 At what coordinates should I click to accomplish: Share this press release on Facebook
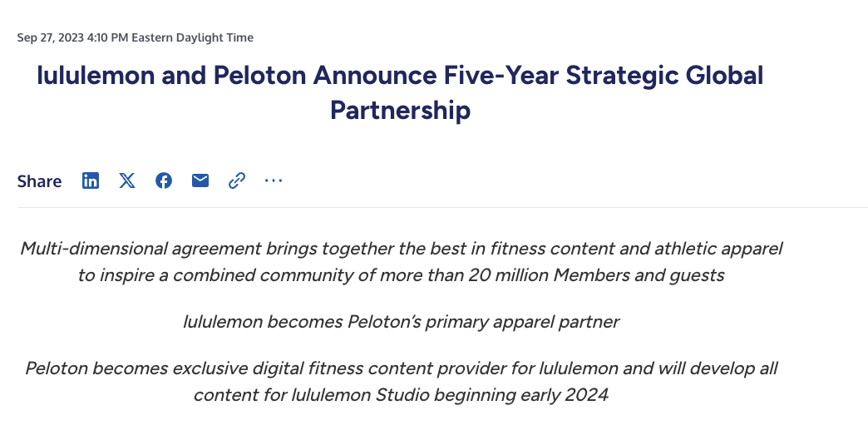164,180
